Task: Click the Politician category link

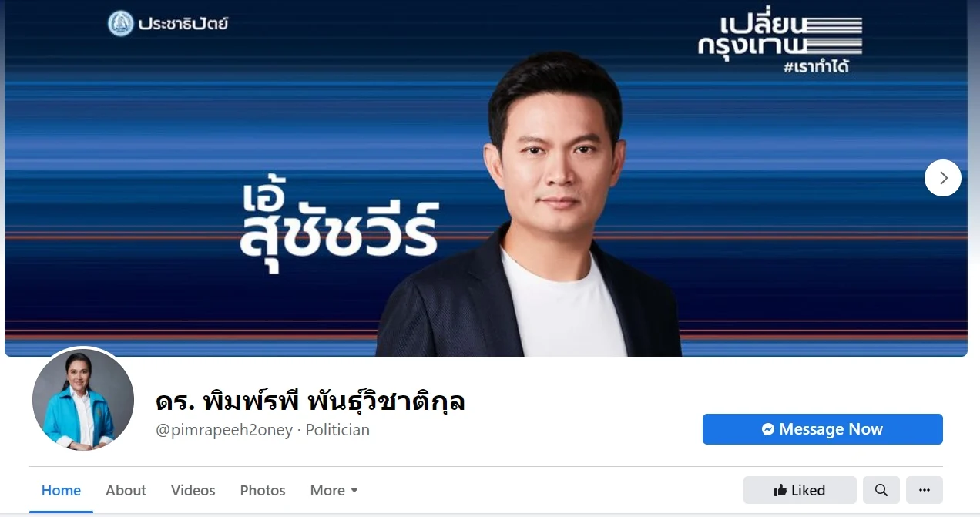Action: pos(337,430)
